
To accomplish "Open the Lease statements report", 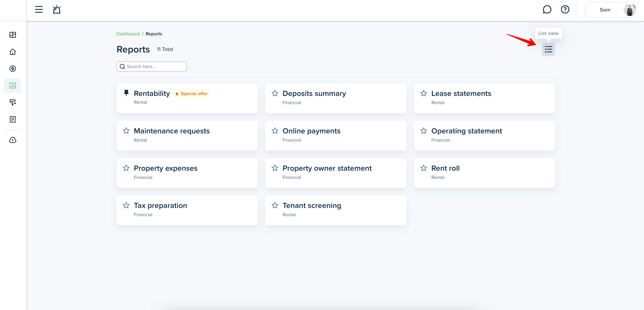I will click(x=485, y=98).
